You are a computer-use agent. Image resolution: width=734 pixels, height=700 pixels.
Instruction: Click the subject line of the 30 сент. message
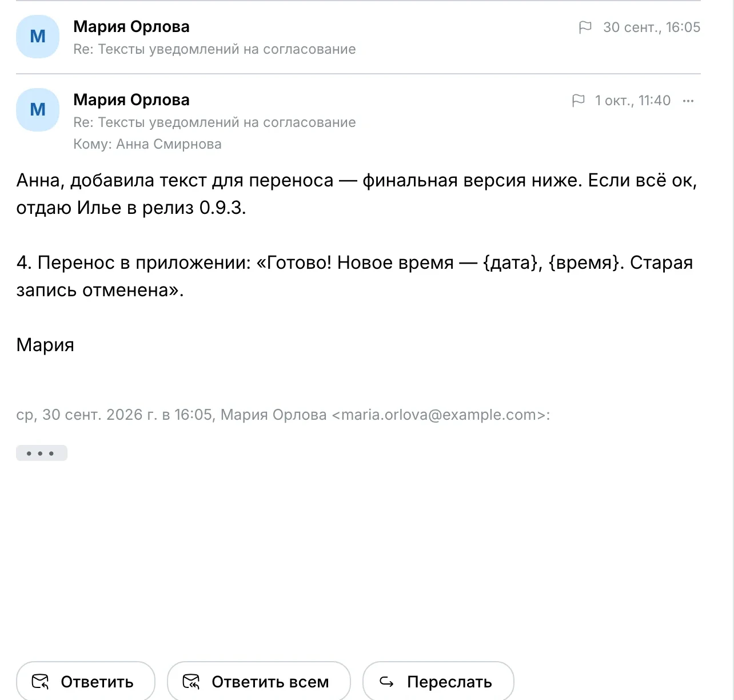214,49
